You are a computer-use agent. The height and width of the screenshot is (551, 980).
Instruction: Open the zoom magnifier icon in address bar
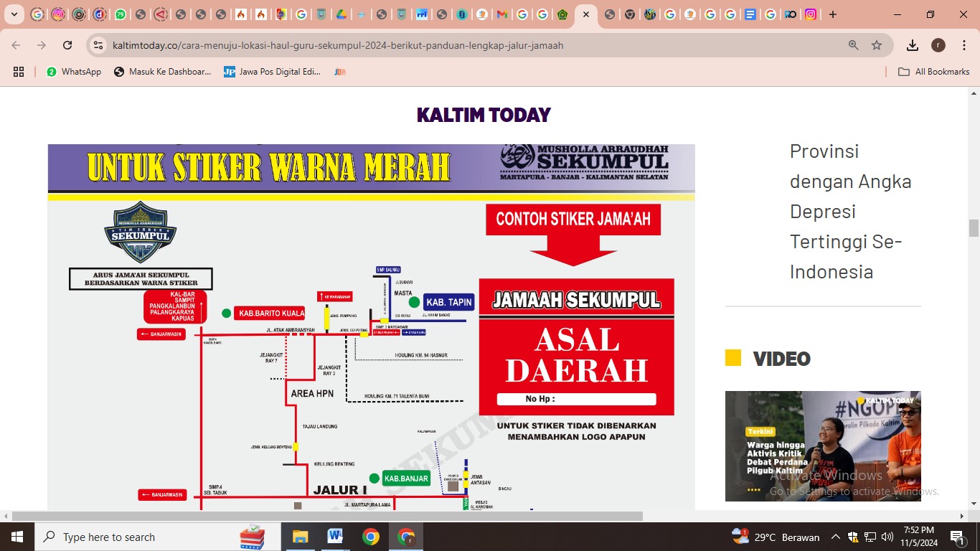(854, 45)
